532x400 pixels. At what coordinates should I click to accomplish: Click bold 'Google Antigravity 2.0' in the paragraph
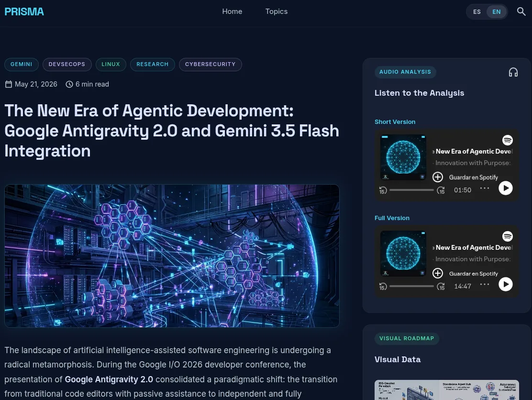tap(109, 379)
